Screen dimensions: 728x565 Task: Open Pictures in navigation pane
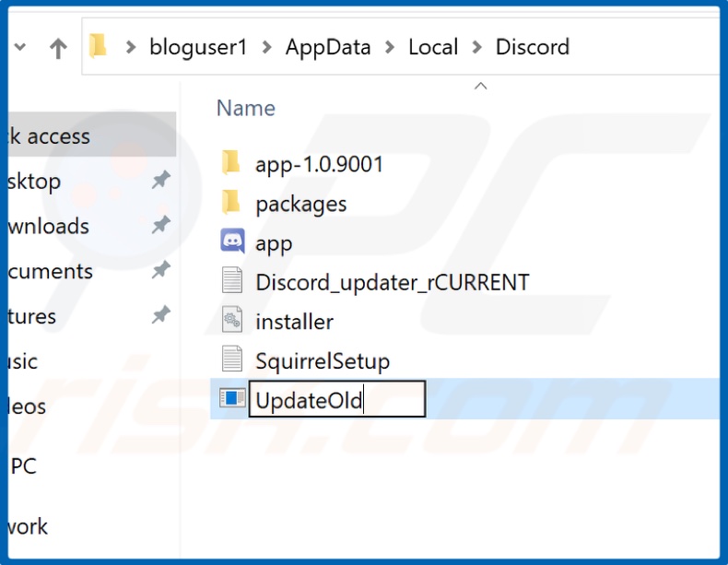click(x=32, y=316)
